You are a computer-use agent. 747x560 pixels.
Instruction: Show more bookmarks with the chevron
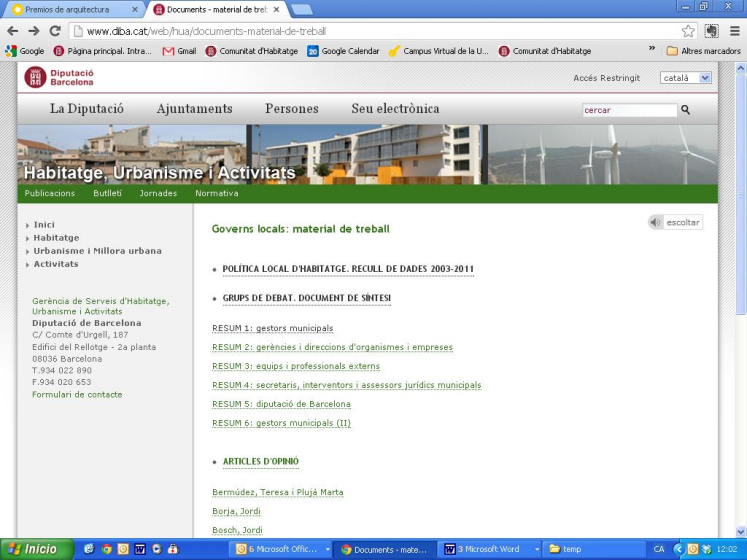652,49
